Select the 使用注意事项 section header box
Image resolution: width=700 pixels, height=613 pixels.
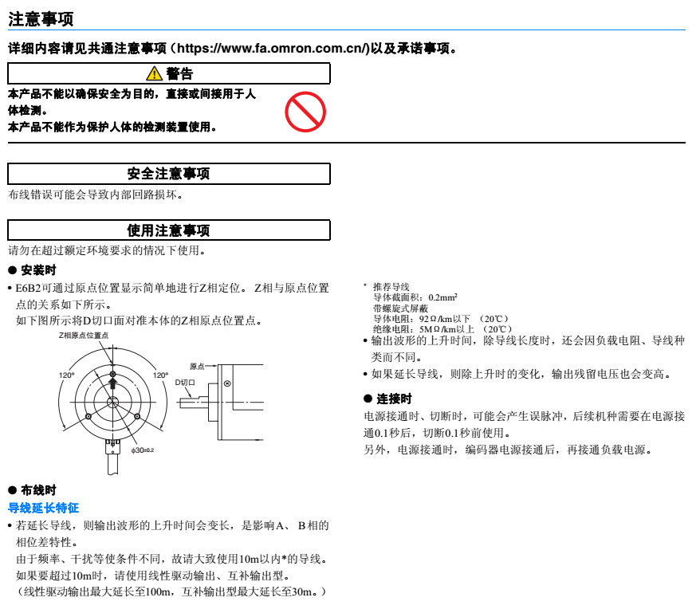(169, 231)
